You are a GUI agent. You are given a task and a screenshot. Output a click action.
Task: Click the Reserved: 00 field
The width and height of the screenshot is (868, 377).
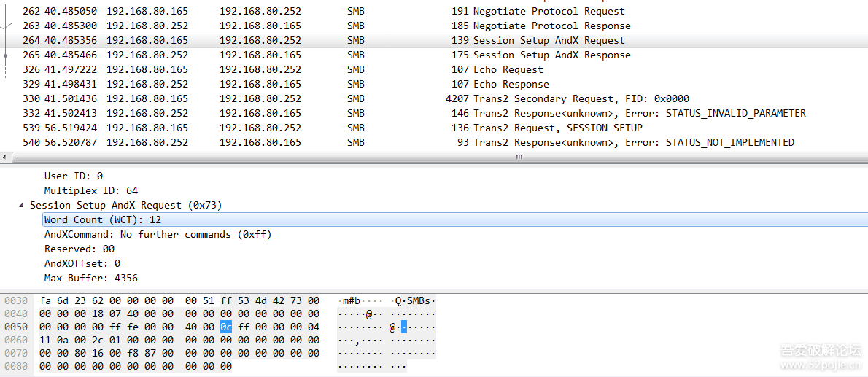point(79,249)
